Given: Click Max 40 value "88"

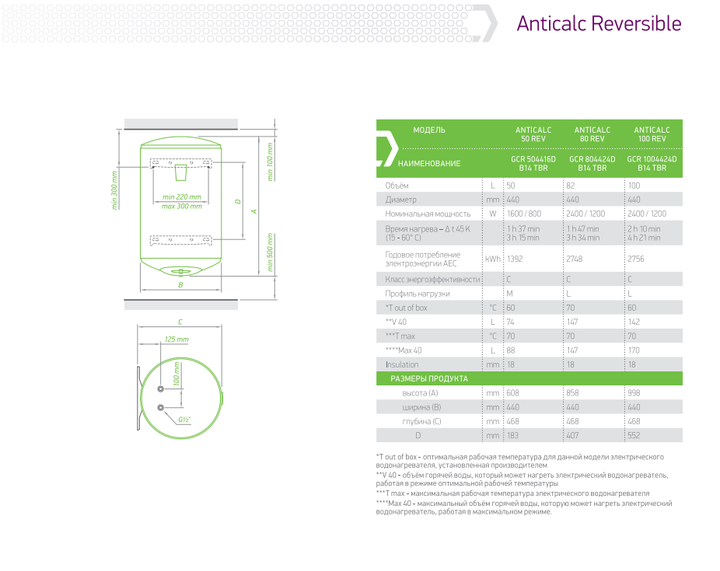Looking at the screenshot, I should (511, 350).
